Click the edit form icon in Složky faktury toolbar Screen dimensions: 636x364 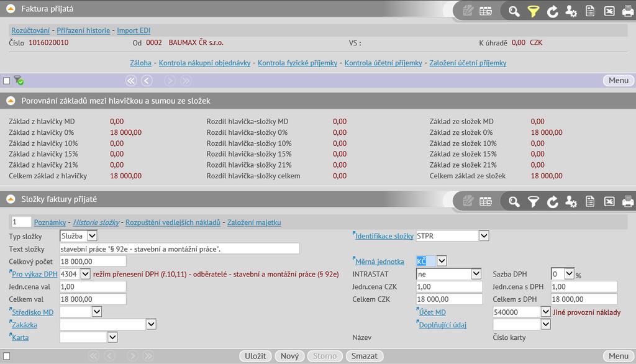468,201
